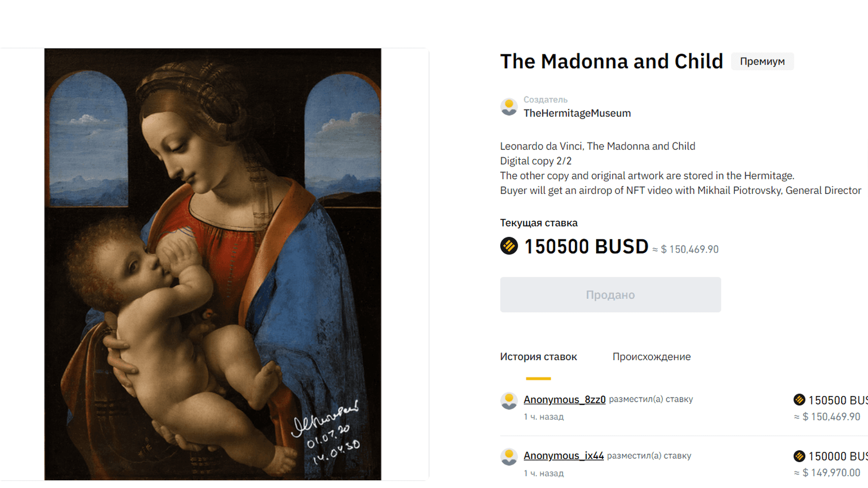The width and height of the screenshot is (868, 488).
Task: Click TheHermitageMuseum creator name
Action: click(577, 113)
